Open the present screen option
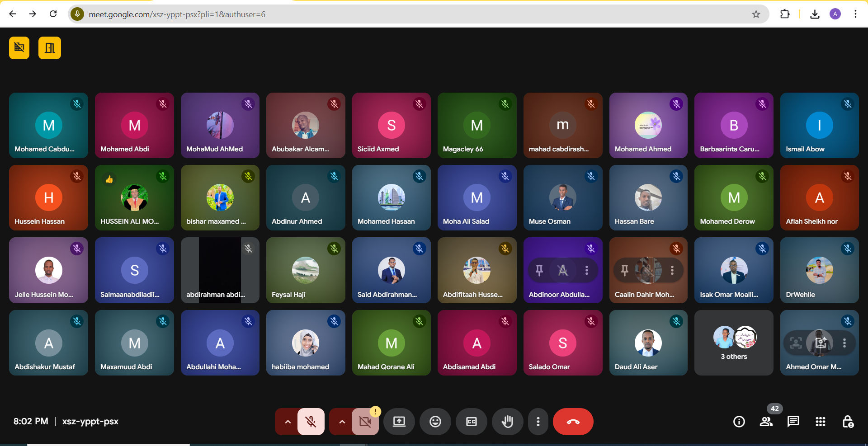868x446 pixels. [399, 422]
